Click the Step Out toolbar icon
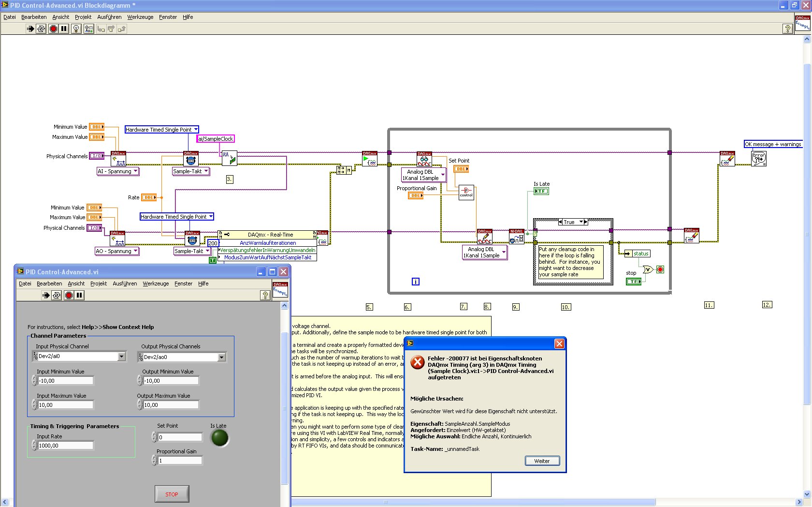Viewport: 812px width, 507px height. click(x=122, y=29)
